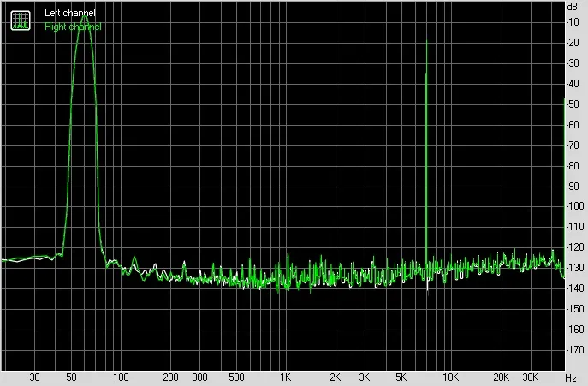Screen dimensions: 588x386
Task: Click the 60 Hz peak top on graph
Action: pos(85,15)
